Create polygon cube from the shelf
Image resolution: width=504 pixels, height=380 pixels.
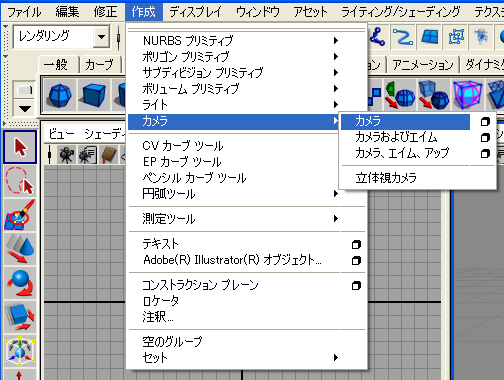94,95
